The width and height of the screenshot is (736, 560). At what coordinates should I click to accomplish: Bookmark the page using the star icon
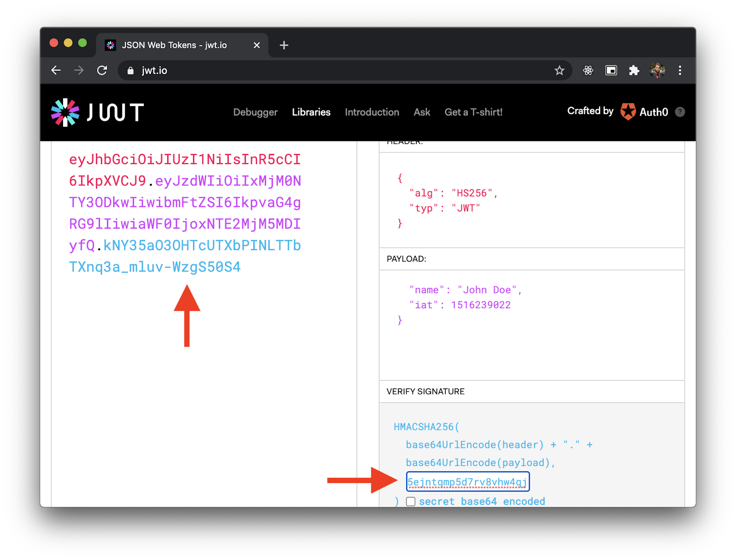click(559, 70)
